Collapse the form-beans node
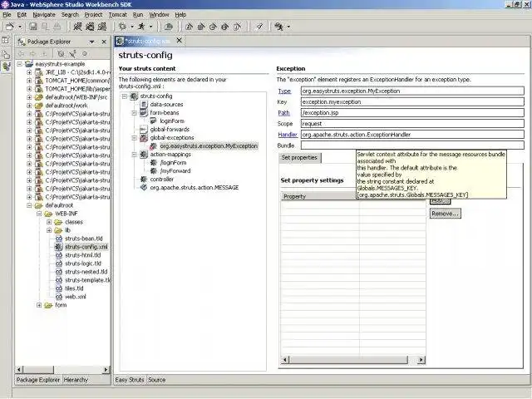Image resolution: width=532 pixels, height=399 pixels. coord(134,113)
